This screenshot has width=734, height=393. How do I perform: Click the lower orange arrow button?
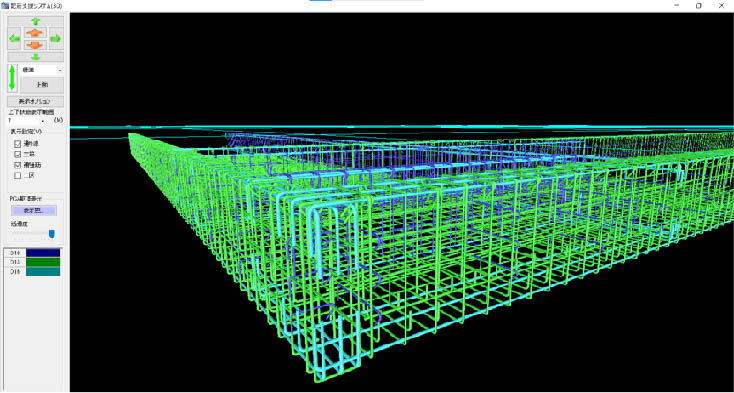point(35,45)
